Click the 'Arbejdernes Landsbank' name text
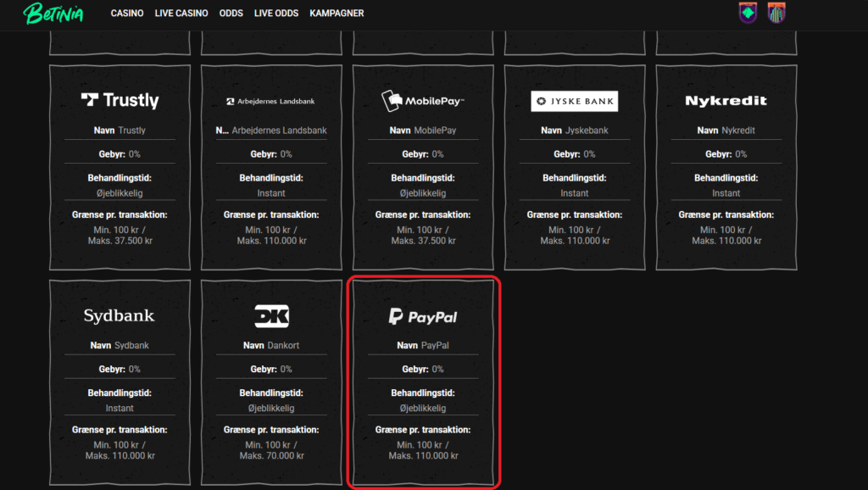The image size is (868, 490). [x=279, y=131]
